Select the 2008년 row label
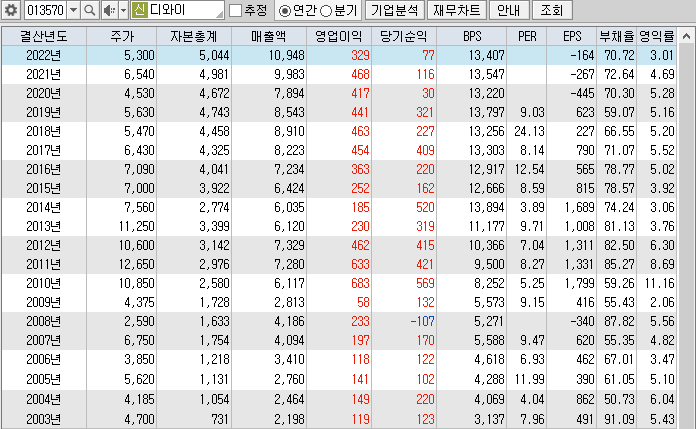This screenshot has height=429, width=696. tap(44, 321)
